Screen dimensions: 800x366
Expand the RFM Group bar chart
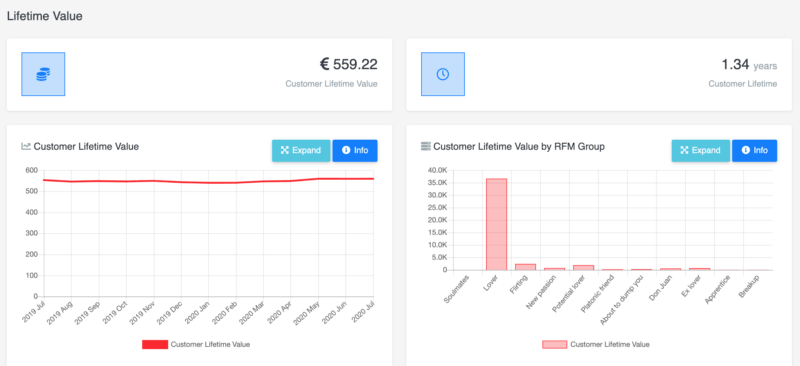[x=701, y=151]
